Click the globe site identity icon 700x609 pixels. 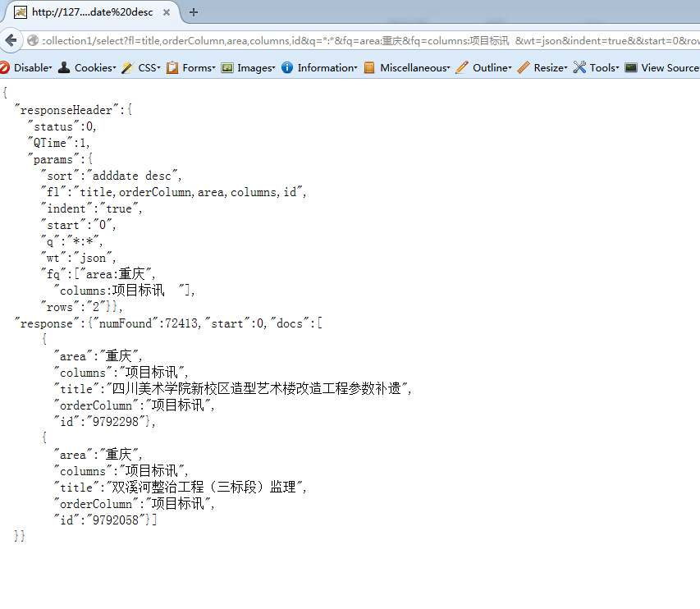click(x=33, y=41)
